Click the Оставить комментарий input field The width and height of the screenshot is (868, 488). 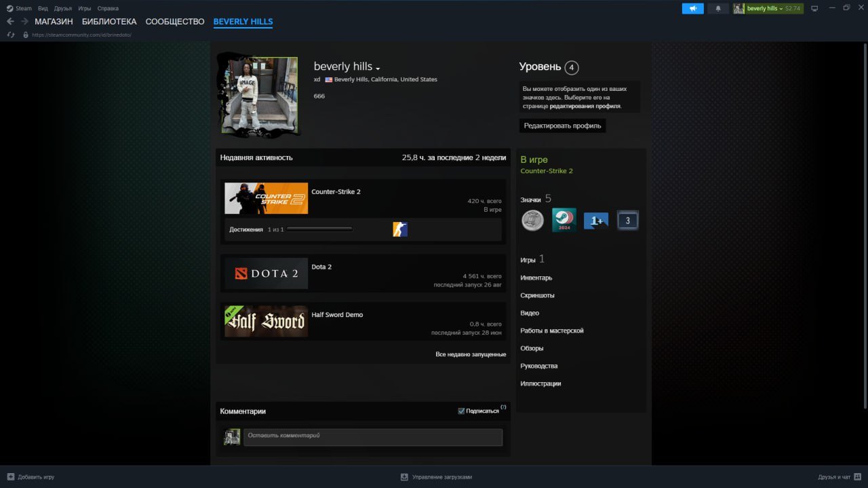[373, 437]
